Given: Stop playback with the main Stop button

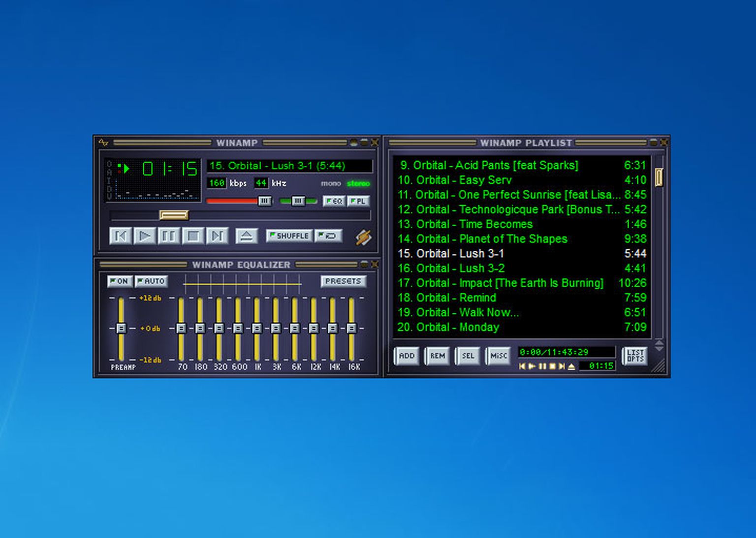Looking at the screenshot, I should pyautogui.click(x=193, y=236).
